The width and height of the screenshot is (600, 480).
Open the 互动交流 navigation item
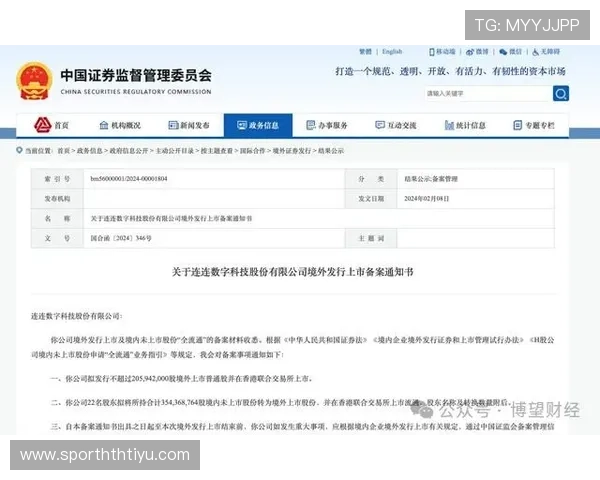396,125
